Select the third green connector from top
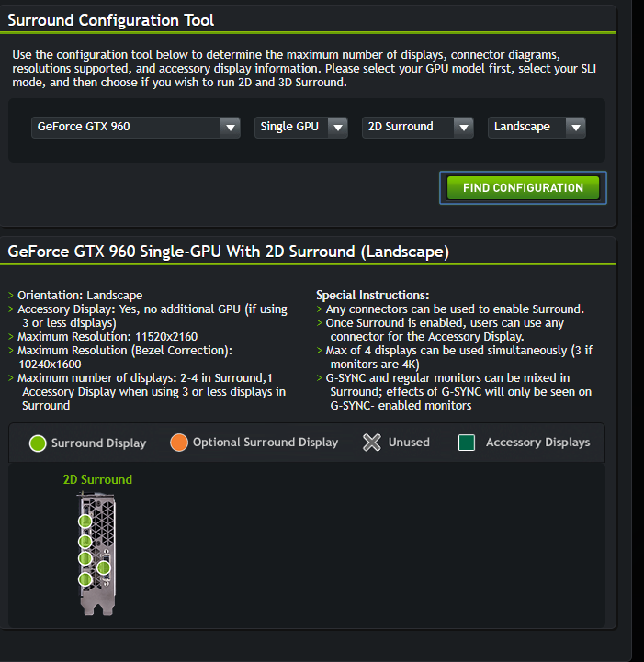The width and height of the screenshot is (644, 662). (85, 558)
